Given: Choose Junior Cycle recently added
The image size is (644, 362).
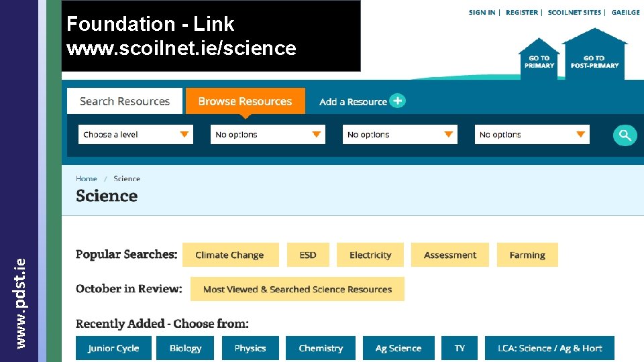Looking at the screenshot, I should click(x=113, y=348).
